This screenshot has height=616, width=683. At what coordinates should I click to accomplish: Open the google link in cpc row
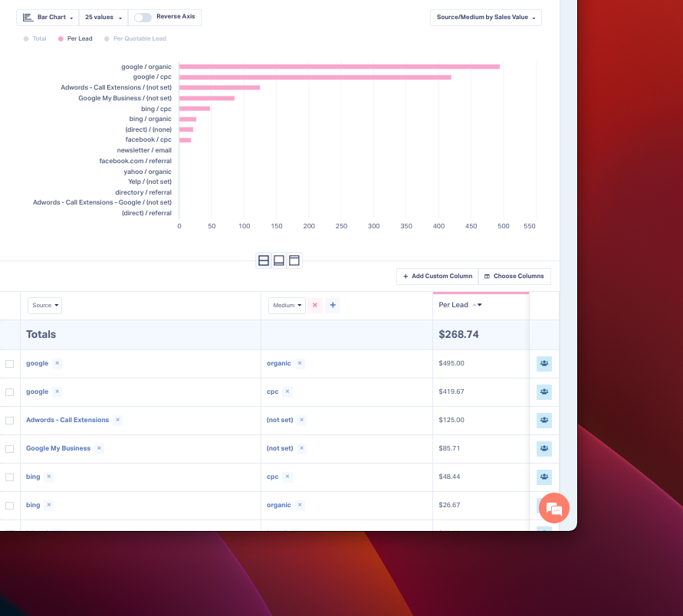point(37,392)
